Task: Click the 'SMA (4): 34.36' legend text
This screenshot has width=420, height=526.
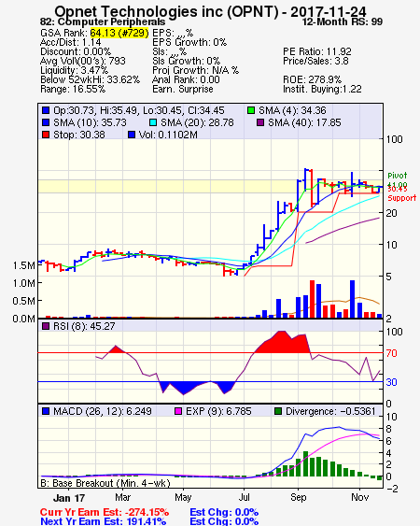Action: click(292, 110)
